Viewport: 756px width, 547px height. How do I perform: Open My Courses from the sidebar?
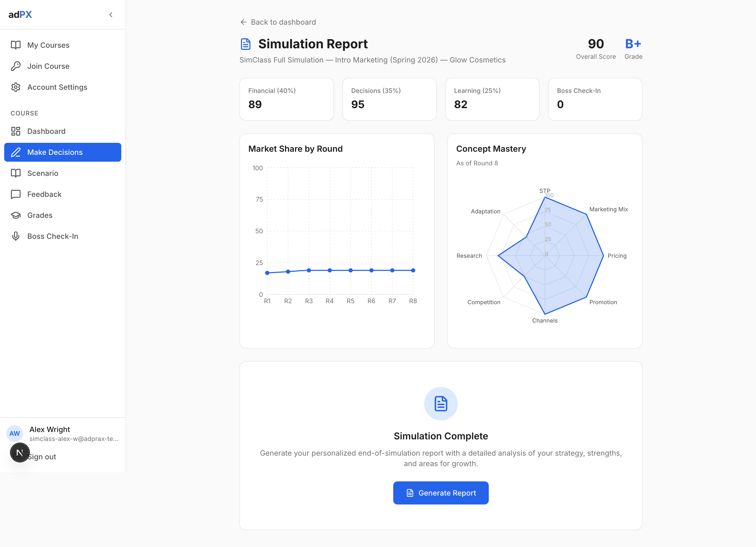[16, 45]
